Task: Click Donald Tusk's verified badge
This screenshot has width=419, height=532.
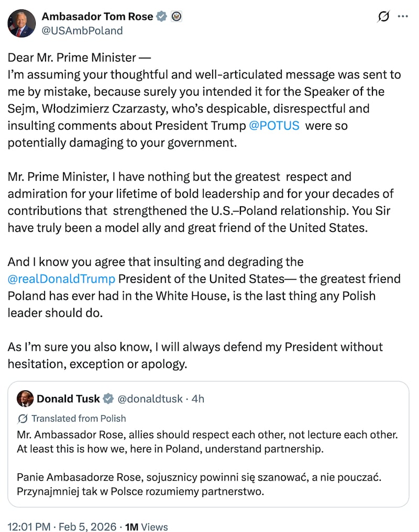Action: [108, 398]
